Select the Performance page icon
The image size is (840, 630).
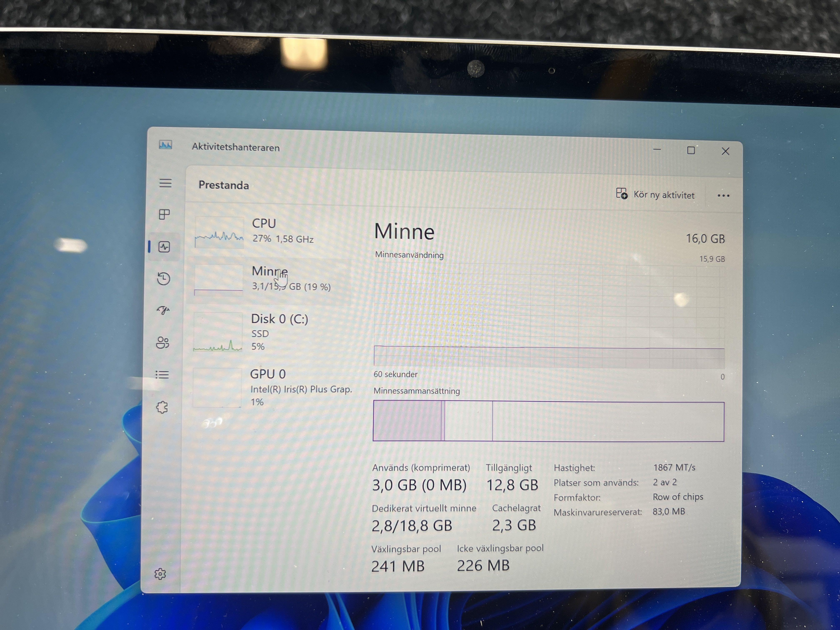(164, 247)
